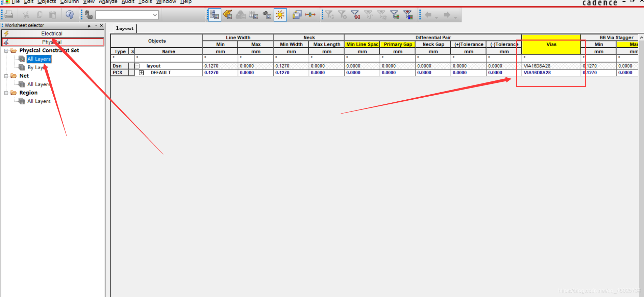The width and height of the screenshot is (644, 297).
Task: Click the cascaded windows toolbar icon
Action: 297,15
